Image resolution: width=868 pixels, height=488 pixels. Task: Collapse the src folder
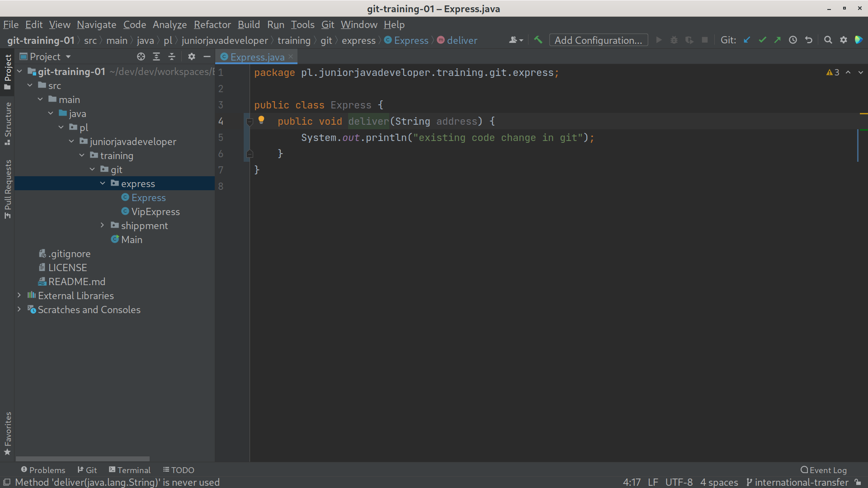pos(30,85)
